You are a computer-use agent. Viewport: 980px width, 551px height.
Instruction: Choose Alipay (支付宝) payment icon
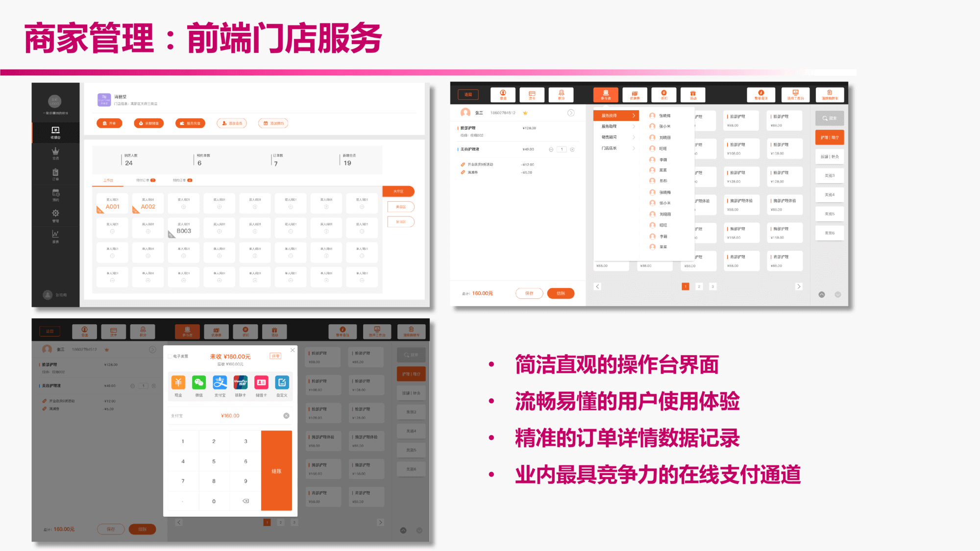[x=220, y=383]
